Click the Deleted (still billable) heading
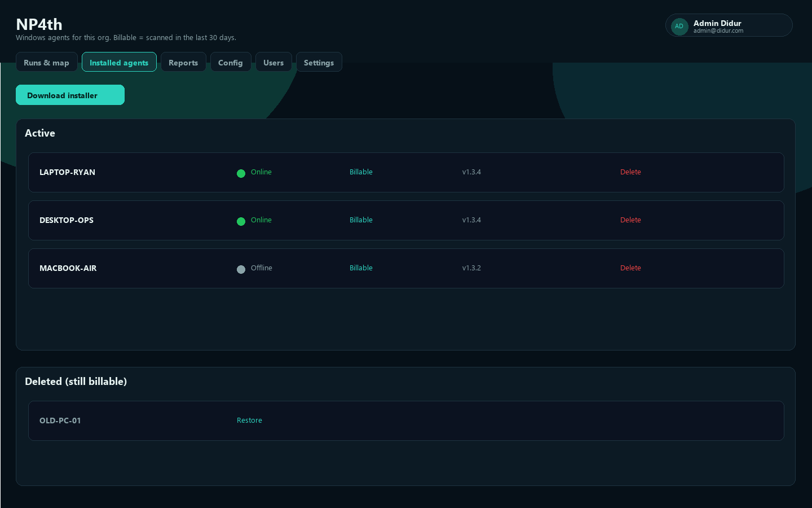Viewport: 812px width, 508px height. (x=76, y=382)
